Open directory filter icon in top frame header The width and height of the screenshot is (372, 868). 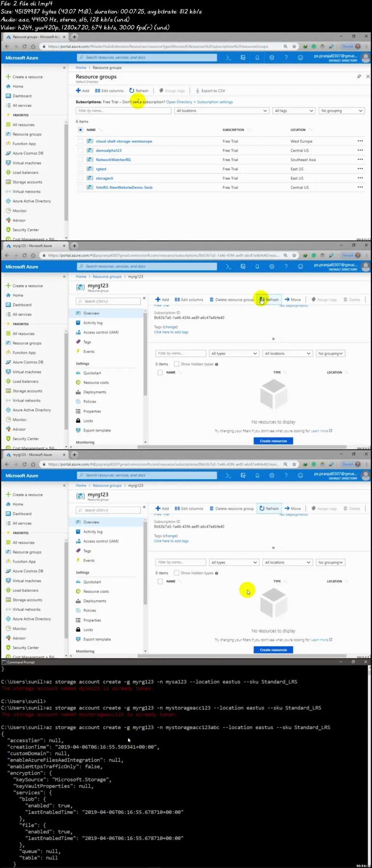pyautogui.click(x=243, y=58)
